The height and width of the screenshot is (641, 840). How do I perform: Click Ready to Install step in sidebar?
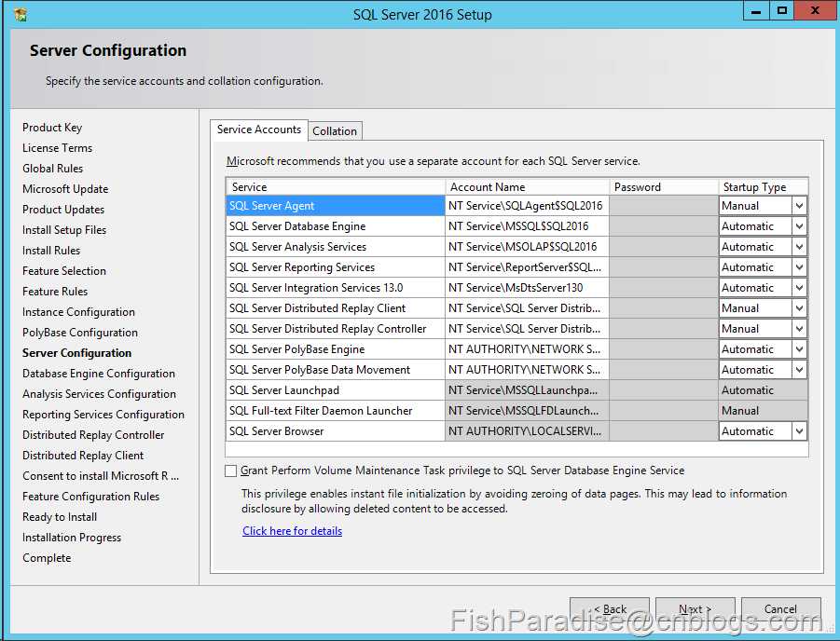tap(60, 517)
